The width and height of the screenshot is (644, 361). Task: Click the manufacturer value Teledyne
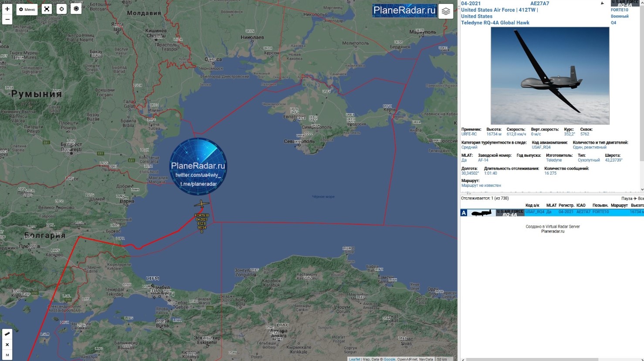coord(554,160)
